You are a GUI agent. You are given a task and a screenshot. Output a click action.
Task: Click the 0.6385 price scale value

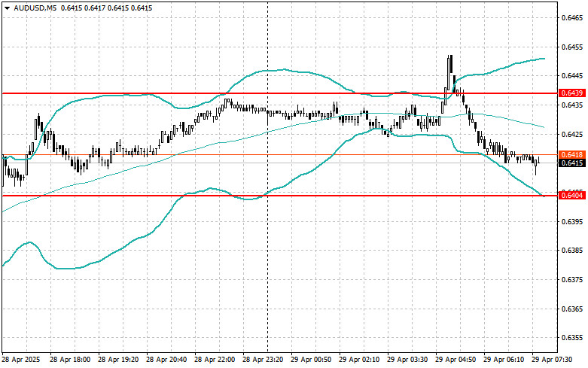(572, 251)
